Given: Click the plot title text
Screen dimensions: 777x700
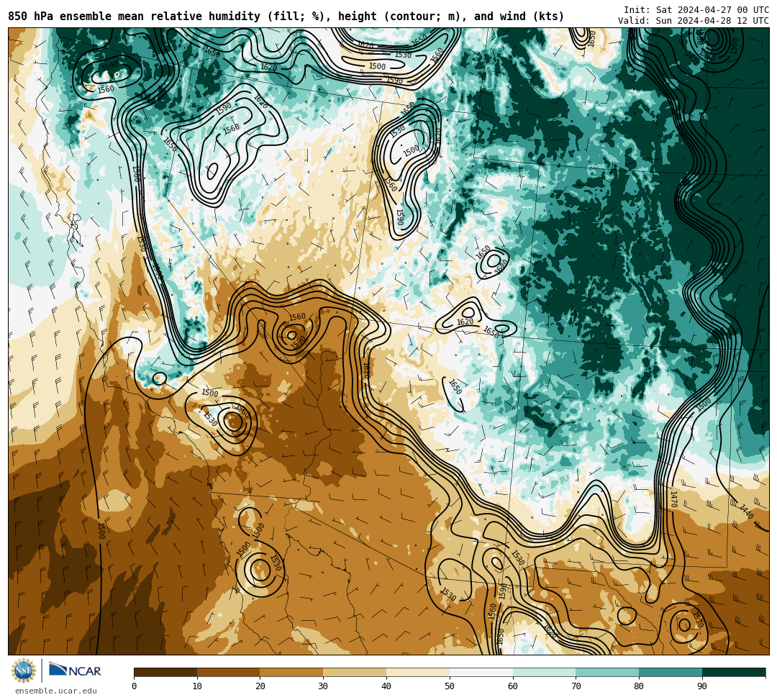Looking at the screenshot, I should click(x=286, y=17).
